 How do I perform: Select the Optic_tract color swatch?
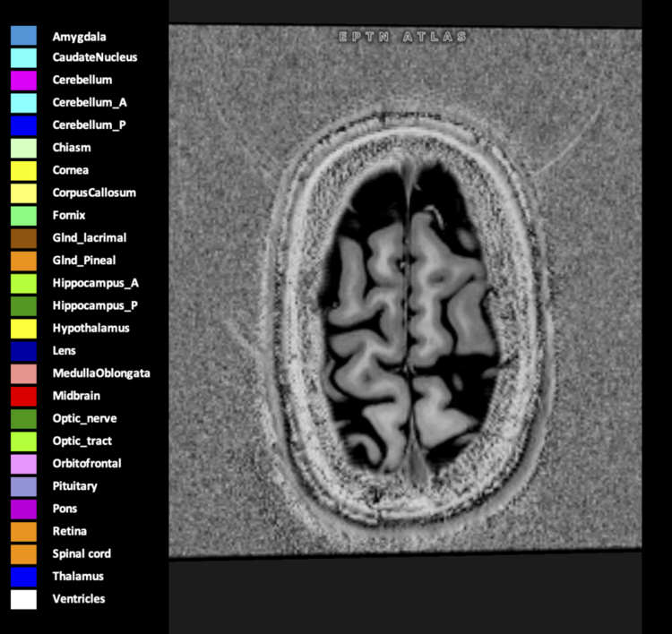point(23,441)
